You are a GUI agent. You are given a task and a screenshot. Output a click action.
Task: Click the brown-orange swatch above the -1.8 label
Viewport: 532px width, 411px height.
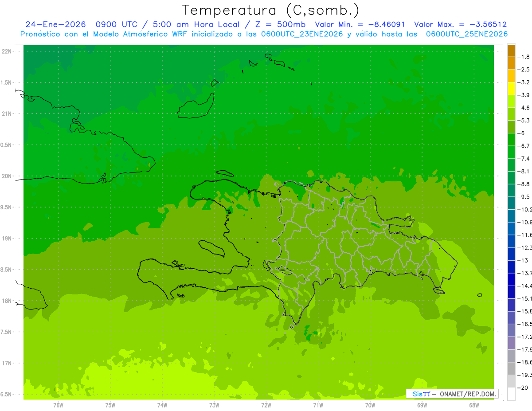[x=511, y=51]
